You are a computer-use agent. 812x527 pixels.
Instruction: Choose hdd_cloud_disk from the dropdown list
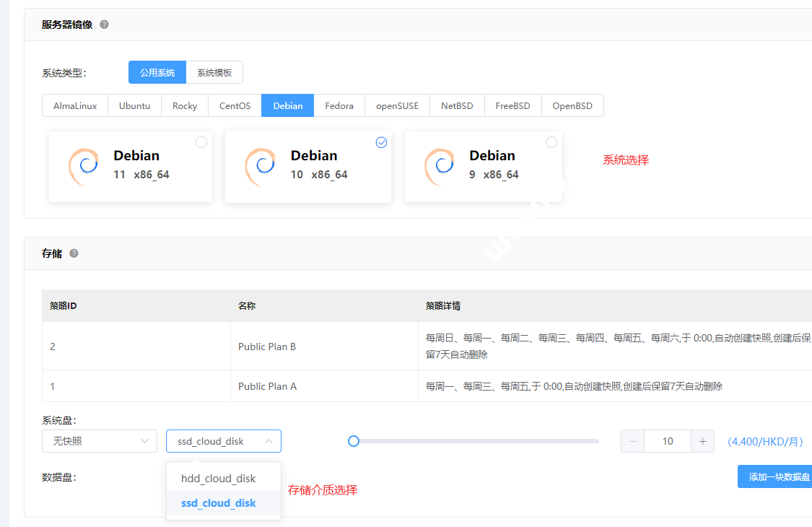tap(219, 479)
